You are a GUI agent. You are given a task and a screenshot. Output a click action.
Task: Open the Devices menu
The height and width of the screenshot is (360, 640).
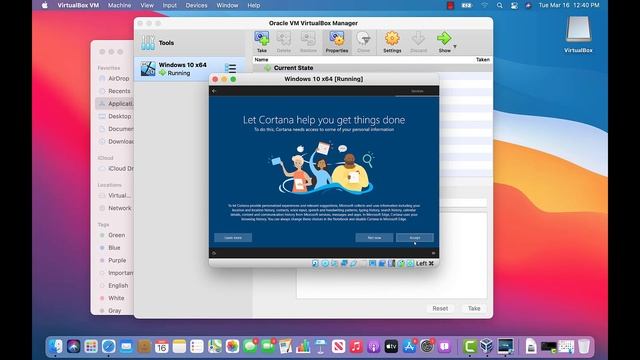196,5
